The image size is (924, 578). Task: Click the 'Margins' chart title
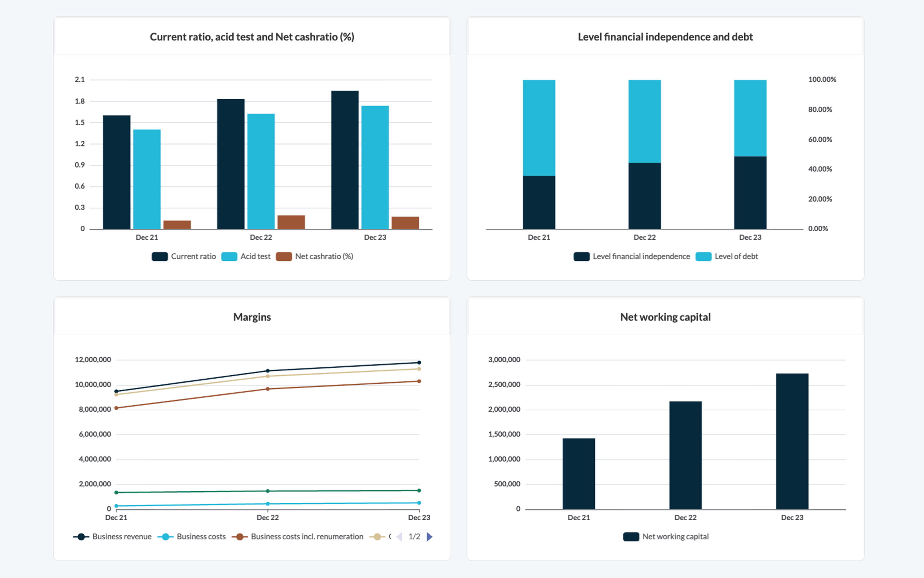(252, 317)
